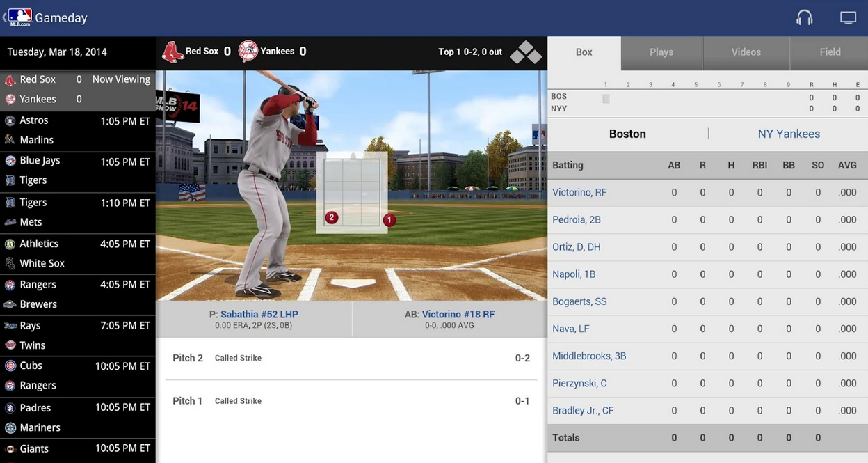
Task: Select pitch 2 marker in strike zone
Action: (332, 218)
